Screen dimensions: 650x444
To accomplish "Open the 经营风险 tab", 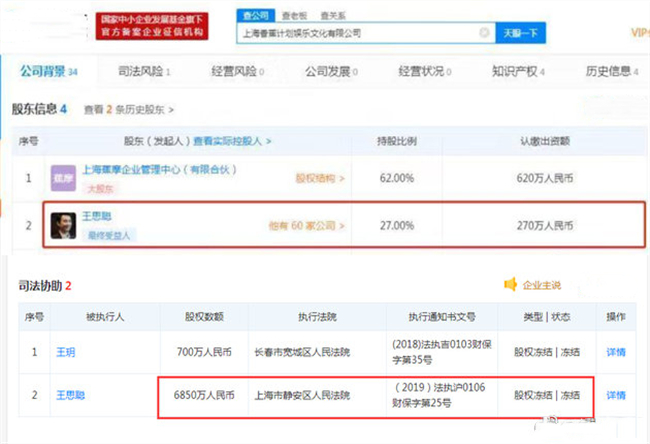I will pos(238,71).
